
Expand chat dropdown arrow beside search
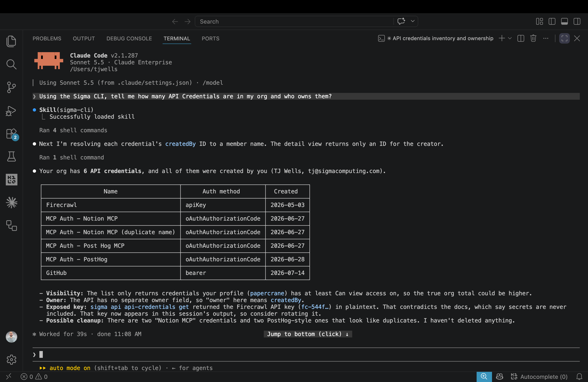pyautogui.click(x=412, y=21)
